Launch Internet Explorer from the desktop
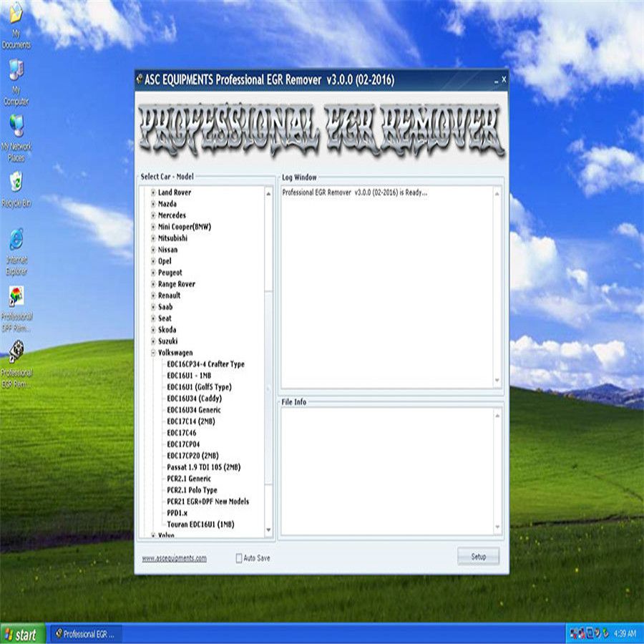 [16, 240]
